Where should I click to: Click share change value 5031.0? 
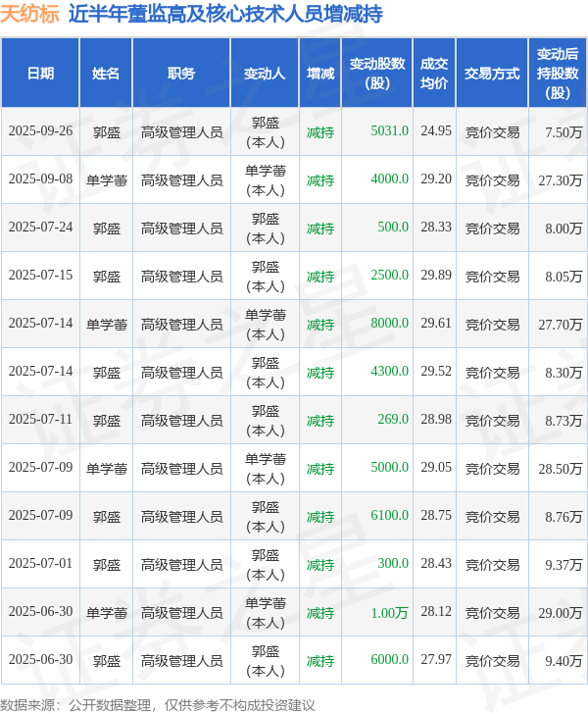[x=390, y=131]
